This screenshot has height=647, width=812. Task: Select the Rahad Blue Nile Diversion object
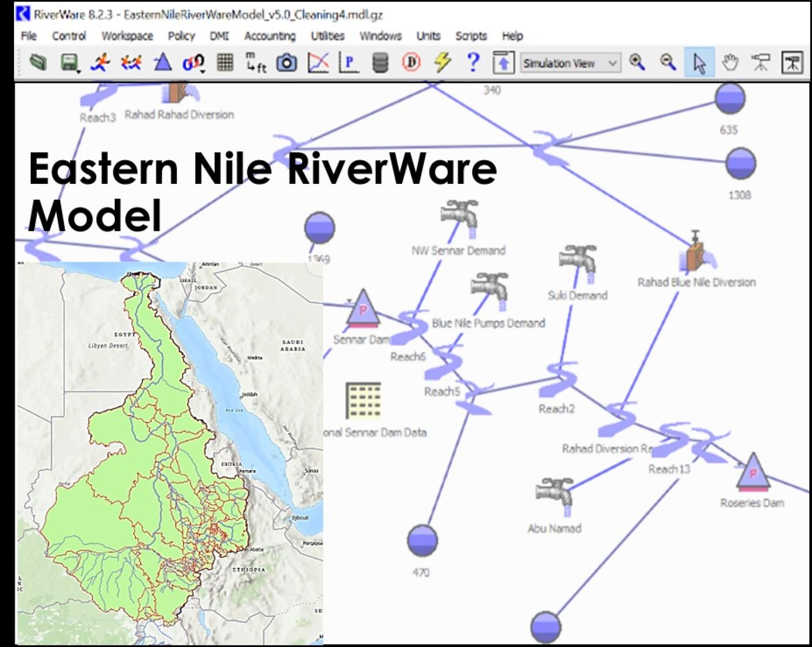(x=698, y=252)
